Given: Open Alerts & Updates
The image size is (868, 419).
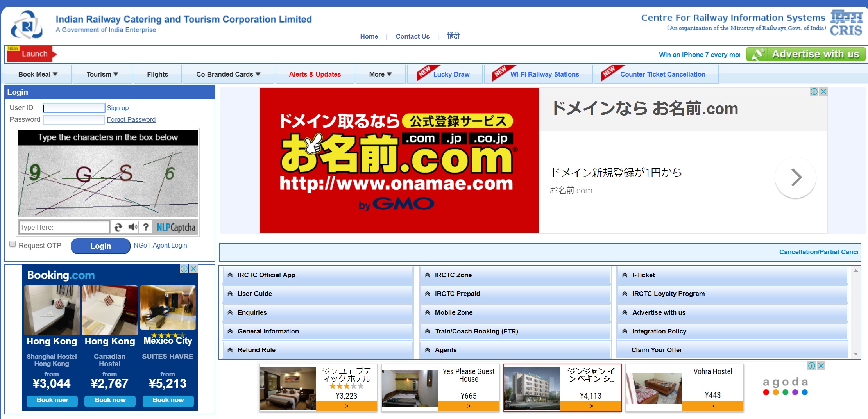Looking at the screenshot, I should 315,74.
